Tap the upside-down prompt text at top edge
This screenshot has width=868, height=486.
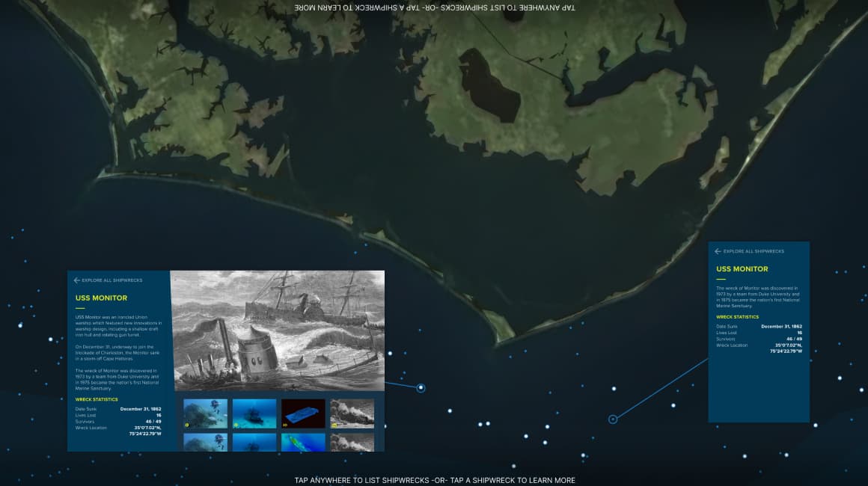[x=435, y=7]
